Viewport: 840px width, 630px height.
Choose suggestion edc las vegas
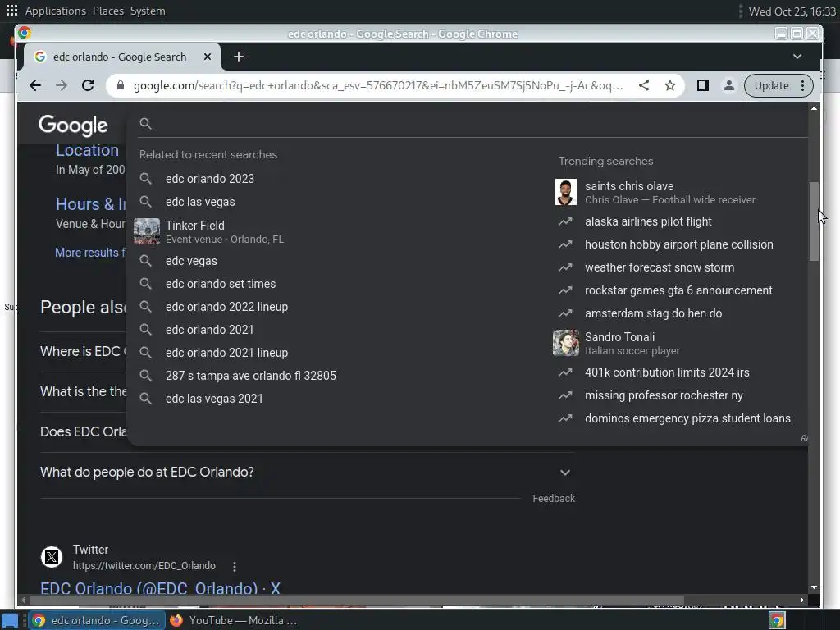coord(200,202)
